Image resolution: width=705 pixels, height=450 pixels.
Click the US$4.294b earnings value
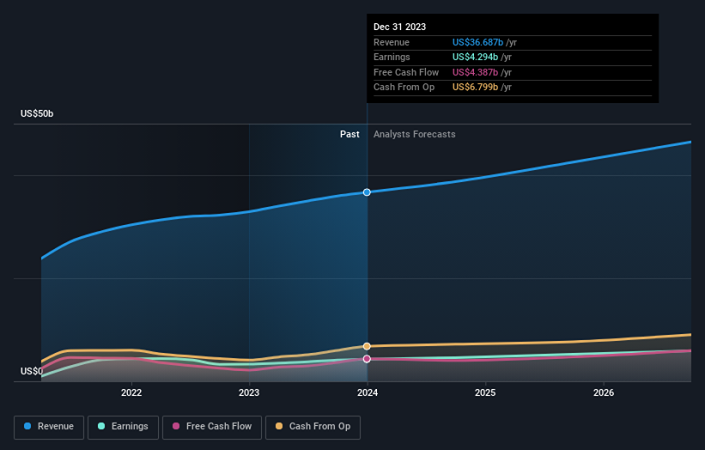coord(475,57)
